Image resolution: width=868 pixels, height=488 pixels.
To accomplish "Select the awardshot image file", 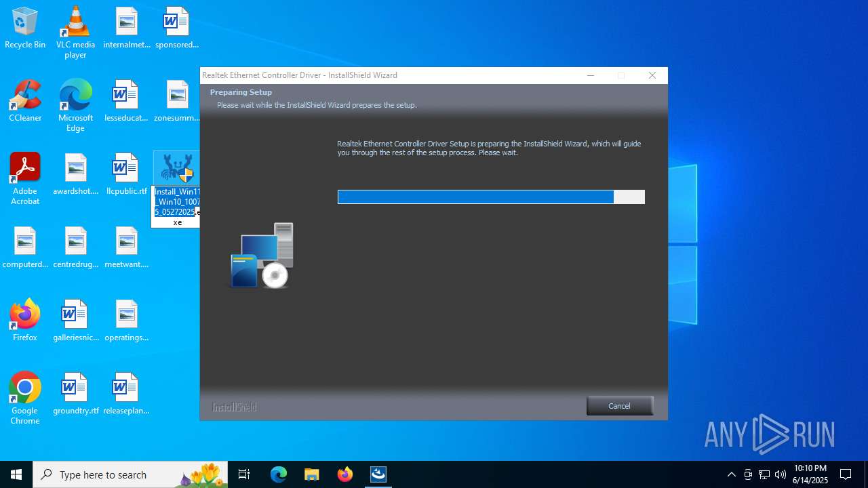I will click(x=75, y=175).
